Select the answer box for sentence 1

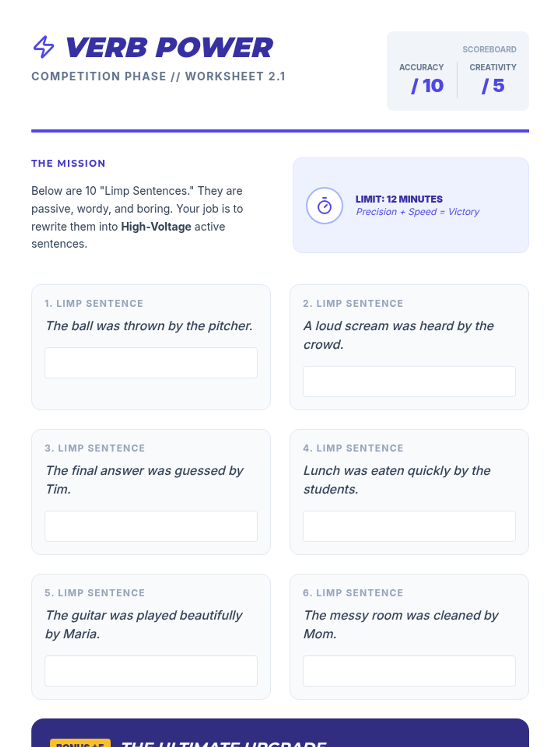click(x=151, y=363)
